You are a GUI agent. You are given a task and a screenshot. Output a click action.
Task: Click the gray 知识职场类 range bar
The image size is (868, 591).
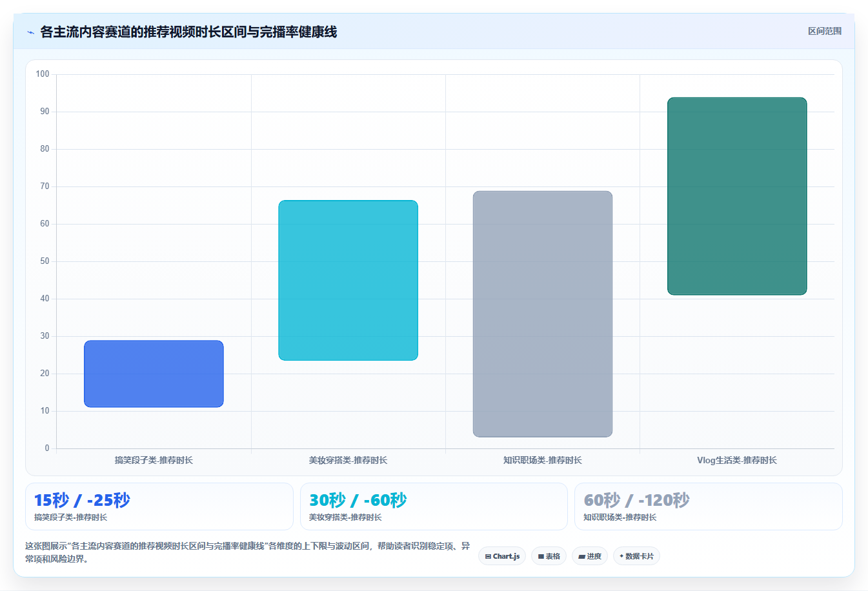543,314
